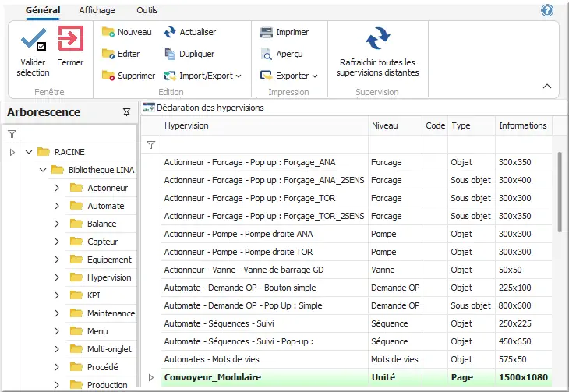Image resolution: width=569 pixels, height=392 pixels.
Task: Click the Arborescence filter funnel icon
Action: pyautogui.click(x=12, y=134)
